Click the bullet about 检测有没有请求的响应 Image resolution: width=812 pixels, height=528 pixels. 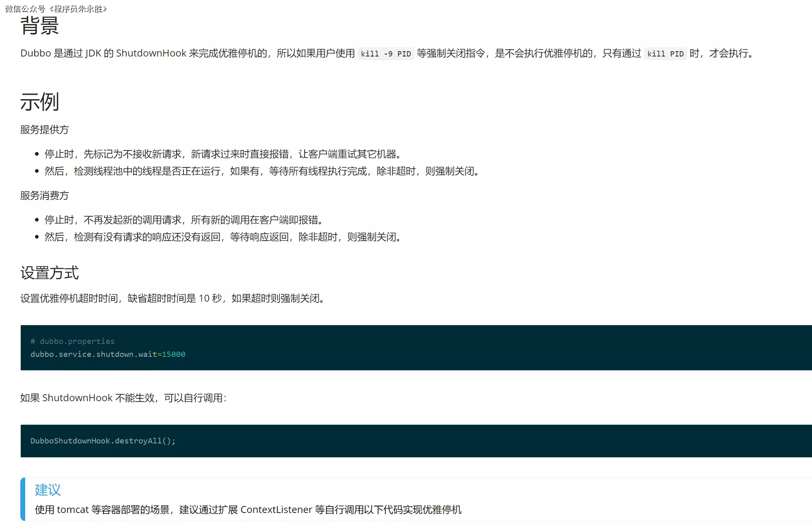(224, 237)
